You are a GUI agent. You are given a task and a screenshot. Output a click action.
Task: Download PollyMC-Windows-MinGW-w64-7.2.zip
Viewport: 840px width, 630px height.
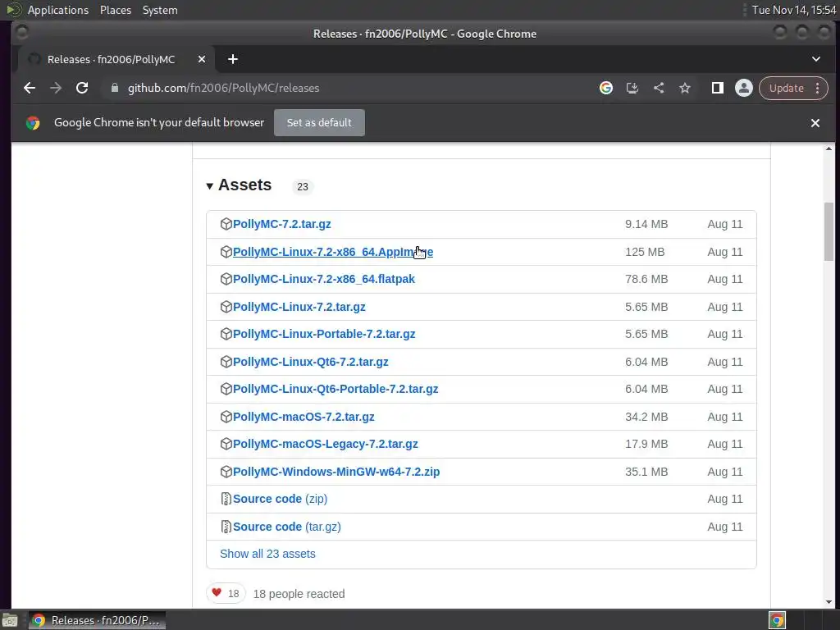tap(336, 472)
